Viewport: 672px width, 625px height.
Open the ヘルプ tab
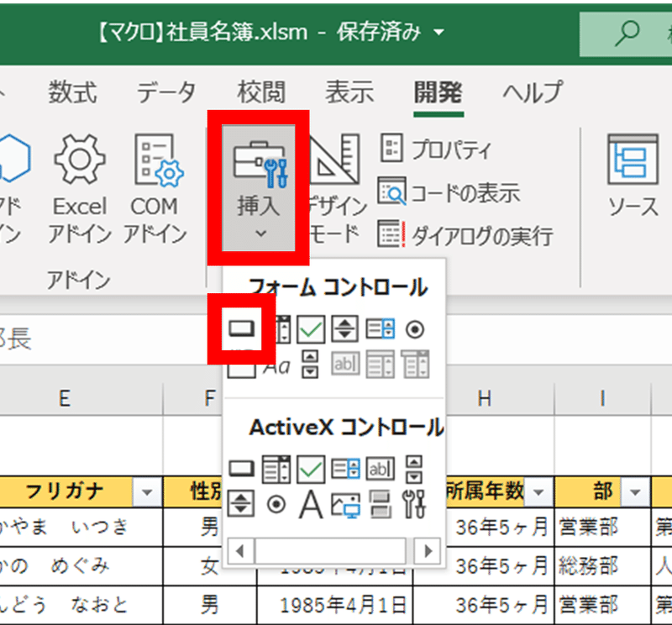(x=533, y=92)
